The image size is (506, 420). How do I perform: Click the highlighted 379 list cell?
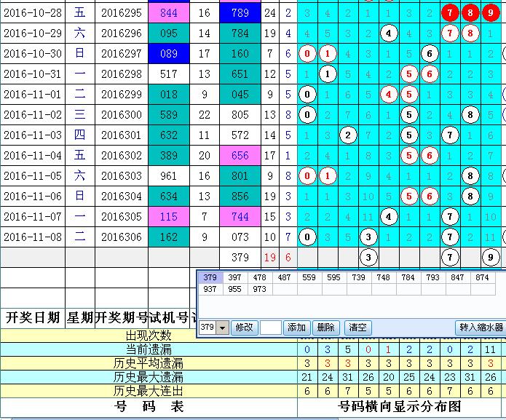(210, 277)
